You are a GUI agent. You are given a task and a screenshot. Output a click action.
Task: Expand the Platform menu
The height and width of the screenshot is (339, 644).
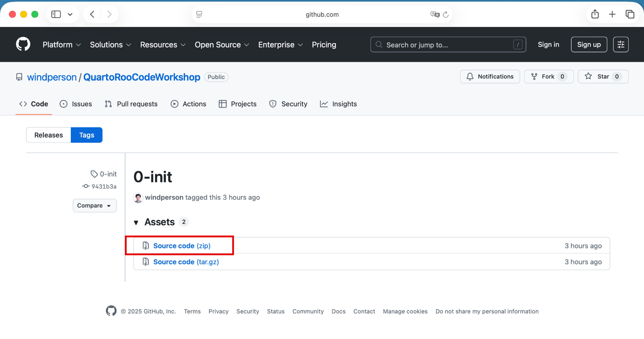pos(62,45)
